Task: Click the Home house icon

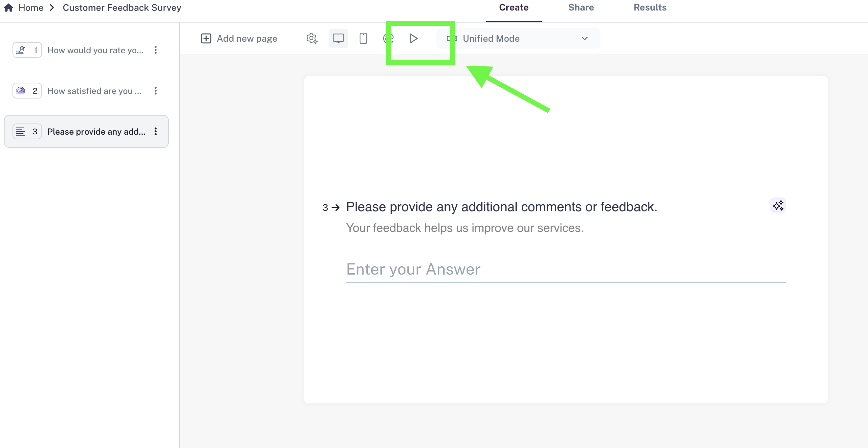Action: pos(9,8)
